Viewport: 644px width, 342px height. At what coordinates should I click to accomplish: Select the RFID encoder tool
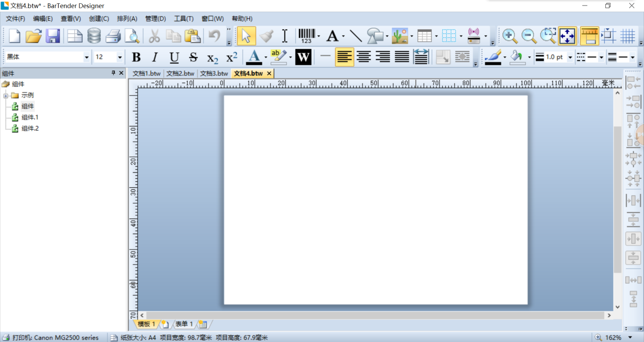click(474, 36)
